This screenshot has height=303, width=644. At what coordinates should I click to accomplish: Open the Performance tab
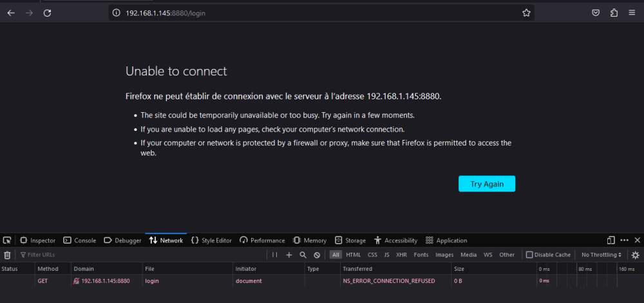pyautogui.click(x=262, y=240)
